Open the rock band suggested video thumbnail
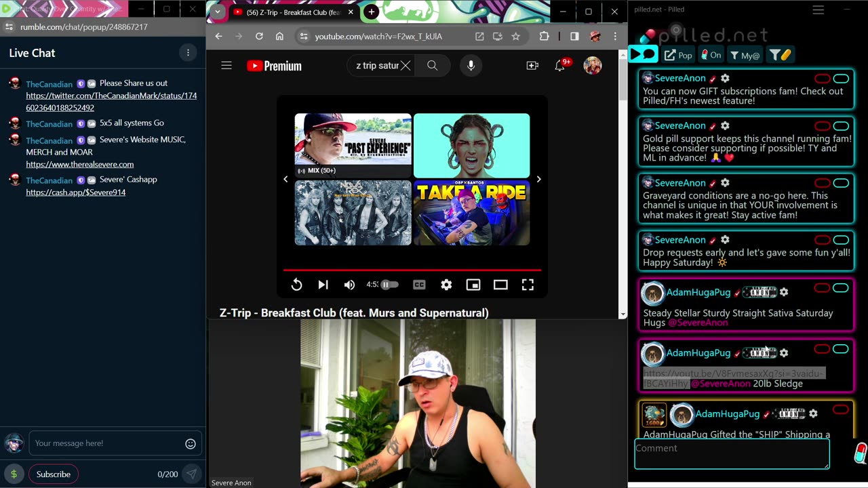 tap(353, 212)
